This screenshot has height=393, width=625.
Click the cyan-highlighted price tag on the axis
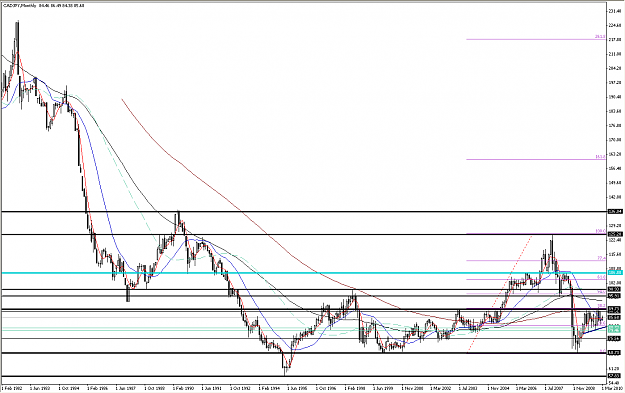(x=615, y=273)
